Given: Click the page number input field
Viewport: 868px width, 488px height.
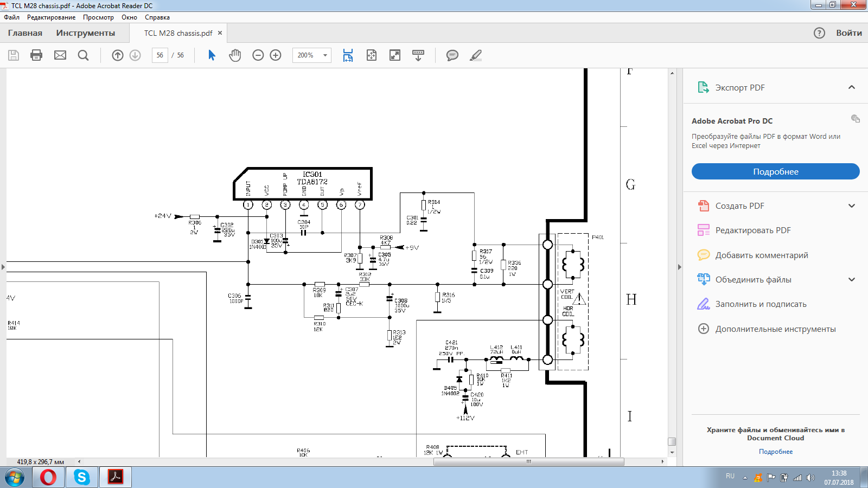Looking at the screenshot, I should pos(159,55).
